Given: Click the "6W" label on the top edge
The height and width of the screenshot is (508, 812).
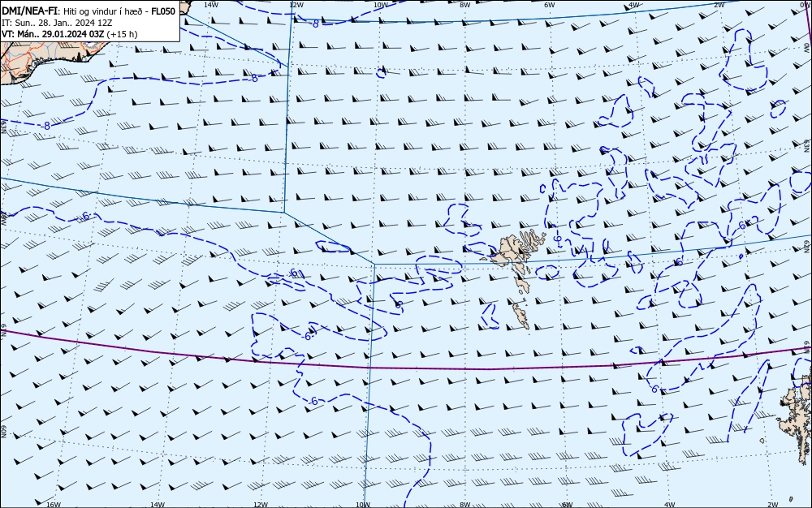Looking at the screenshot, I should (x=550, y=5).
